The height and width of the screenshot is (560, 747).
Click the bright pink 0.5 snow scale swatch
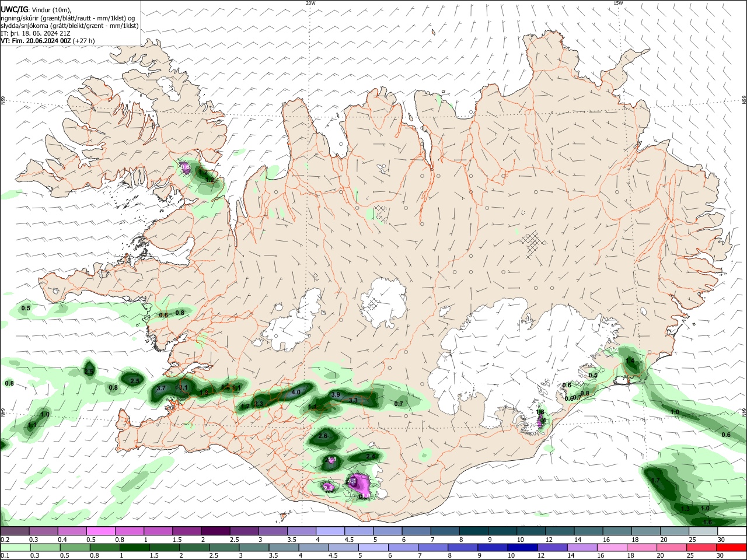[102, 531]
